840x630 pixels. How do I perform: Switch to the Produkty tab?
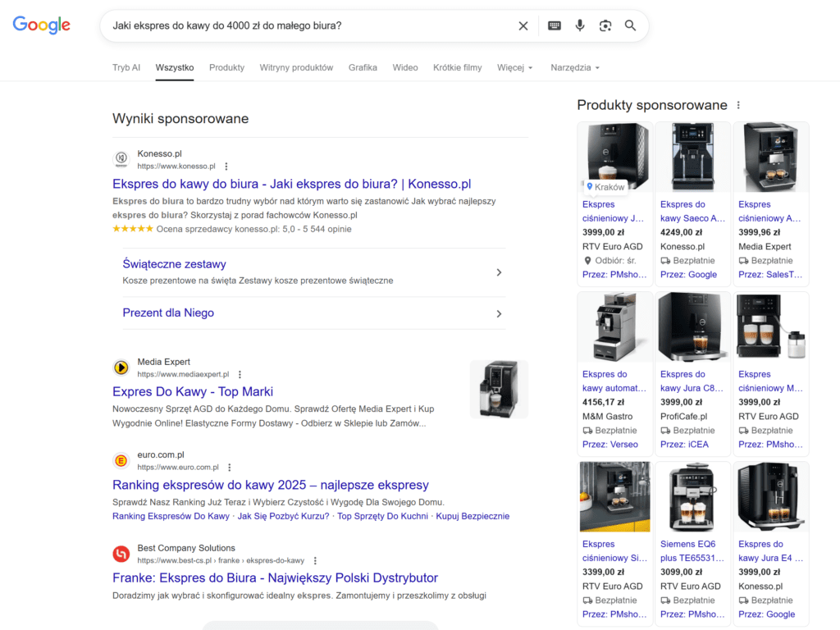(x=226, y=67)
